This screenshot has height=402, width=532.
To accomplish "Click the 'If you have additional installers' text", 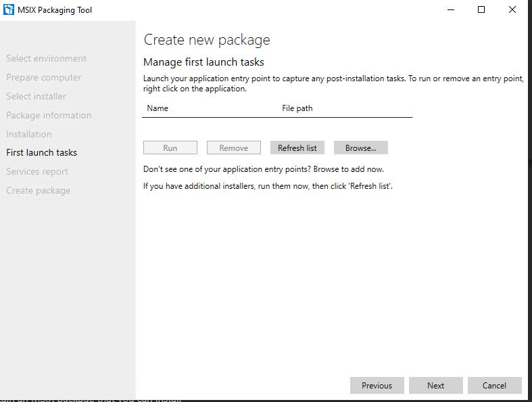I will tap(268, 186).
